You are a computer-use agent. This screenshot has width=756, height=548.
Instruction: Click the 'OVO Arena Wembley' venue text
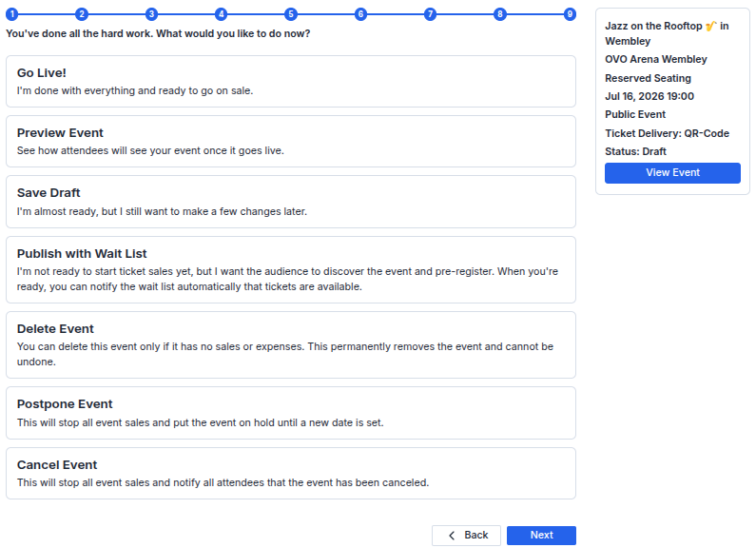(x=656, y=59)
